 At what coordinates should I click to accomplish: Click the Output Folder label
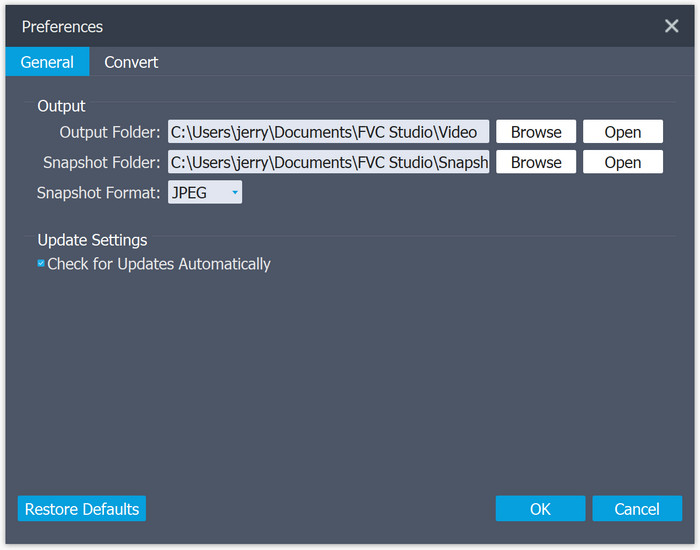coord(109,132)
